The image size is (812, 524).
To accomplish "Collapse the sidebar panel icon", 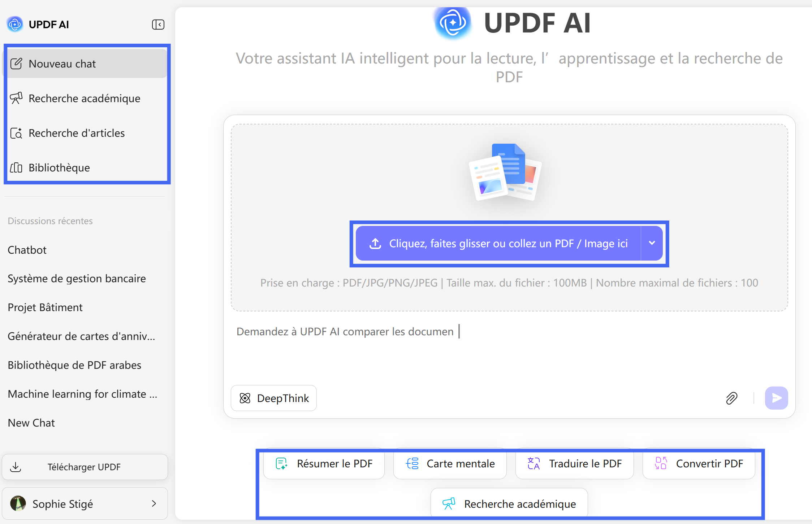I will click(x=158, y=25).
